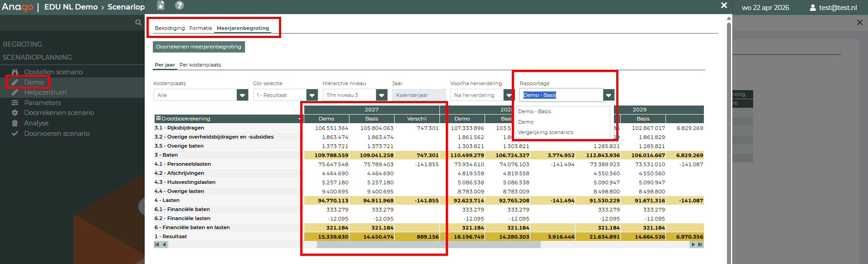This screenshot has height=264, width=868.
Task: Switch to the Per kostenplaats tab
Action: (200, 65)
